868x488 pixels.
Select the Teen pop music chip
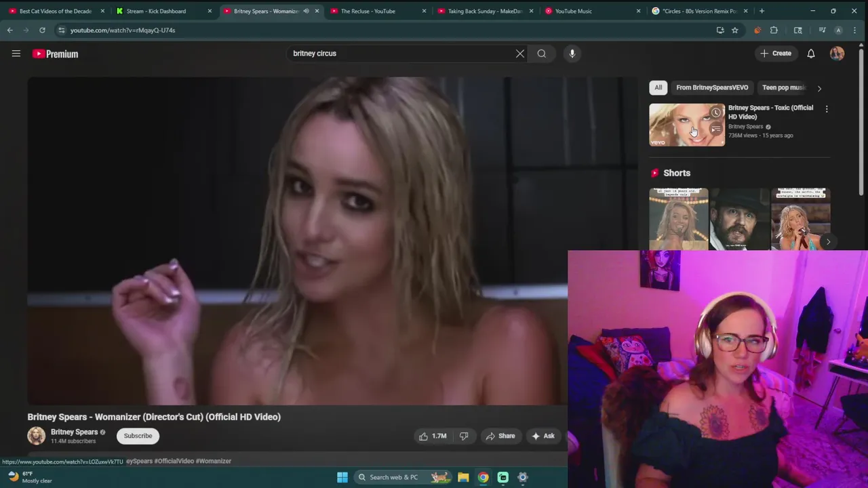click(x=783, y=87)
